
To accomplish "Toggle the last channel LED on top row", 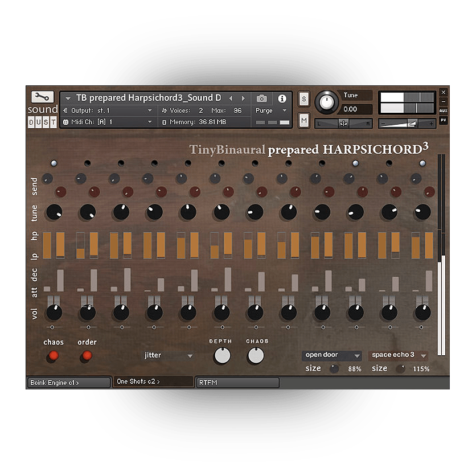I will [x=422, y=163].
